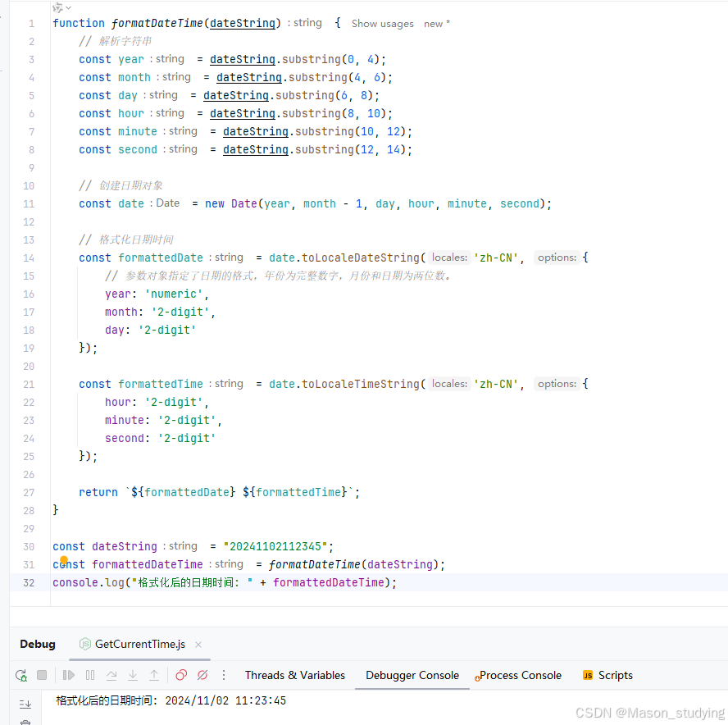
Task: Click the return statement on line 27
Action: 219,492
